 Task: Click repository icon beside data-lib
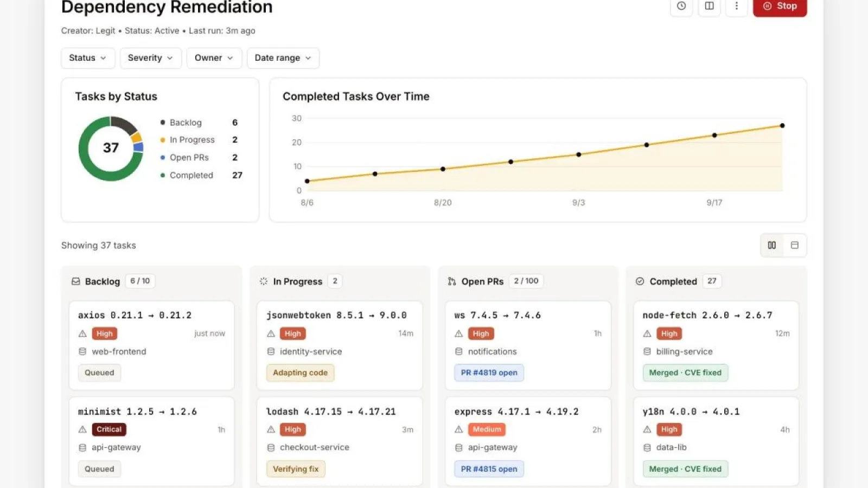647,447
